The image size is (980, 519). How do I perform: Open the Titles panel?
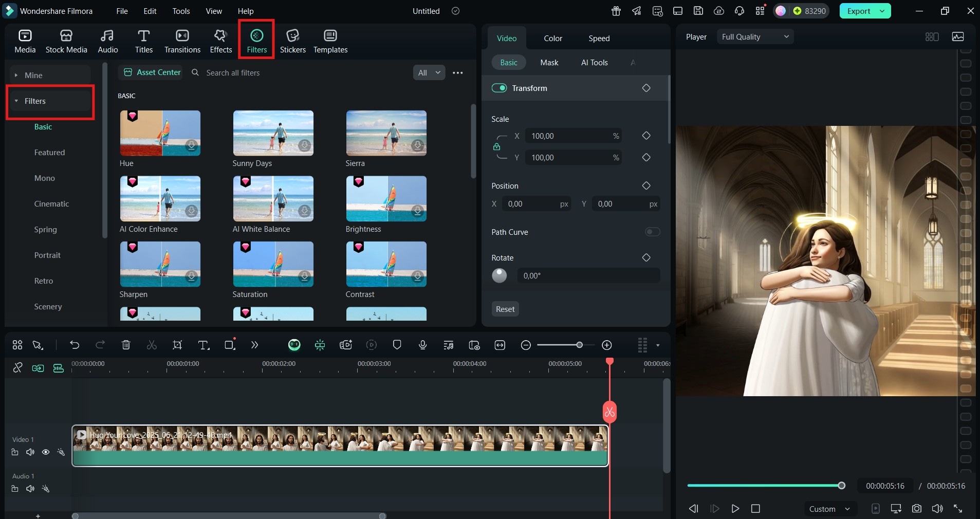click(x=144, y=41)
